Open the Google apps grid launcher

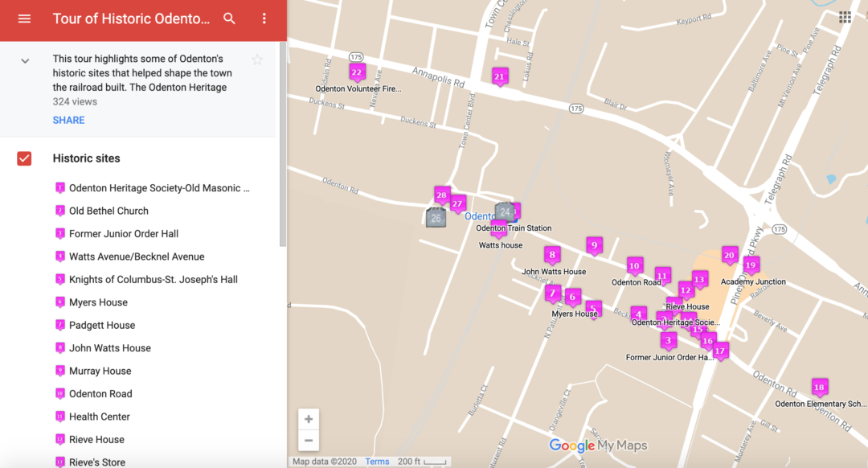845,17
